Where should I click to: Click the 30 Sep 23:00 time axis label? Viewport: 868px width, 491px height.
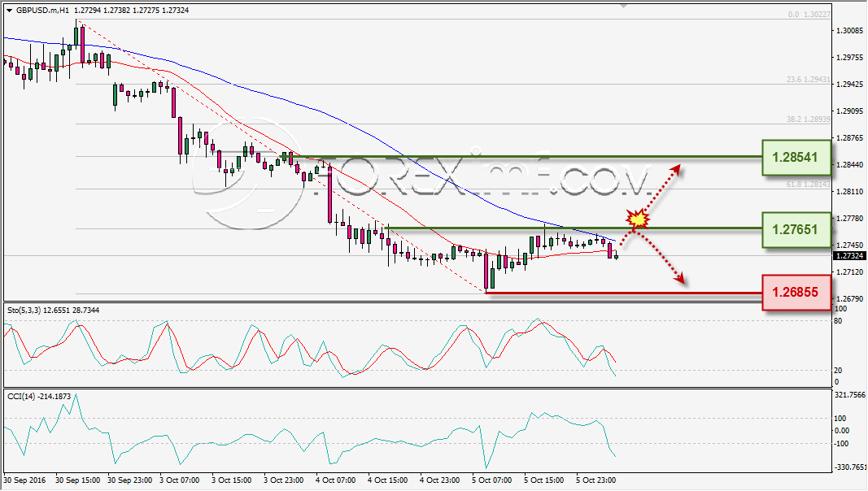point(130,480)
